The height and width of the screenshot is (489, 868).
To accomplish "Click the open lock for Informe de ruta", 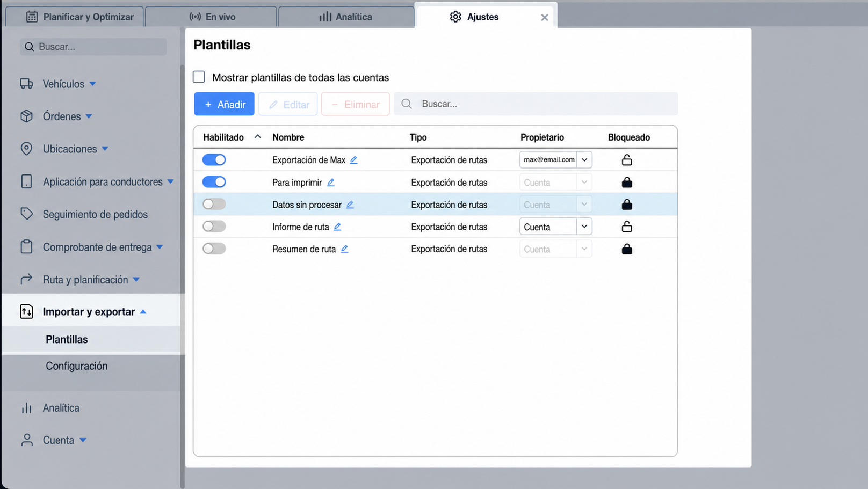I will click(627, 227).
